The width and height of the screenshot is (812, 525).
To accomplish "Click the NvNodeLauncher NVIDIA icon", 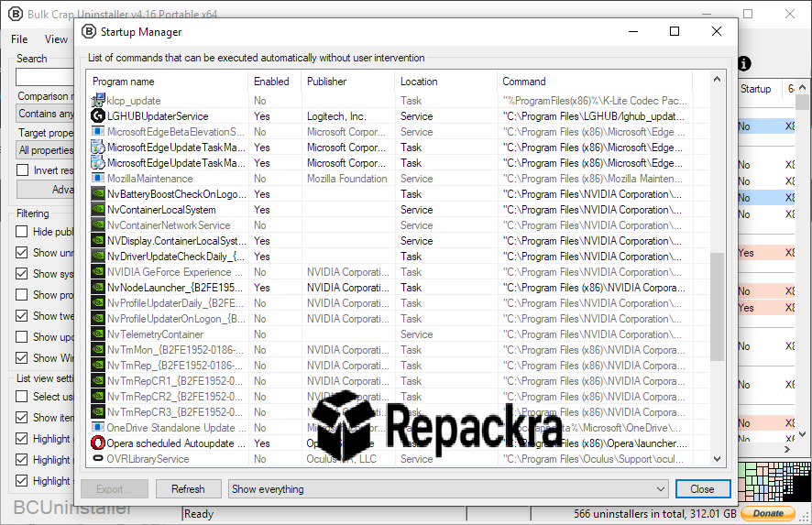I will tap(98, 287).
